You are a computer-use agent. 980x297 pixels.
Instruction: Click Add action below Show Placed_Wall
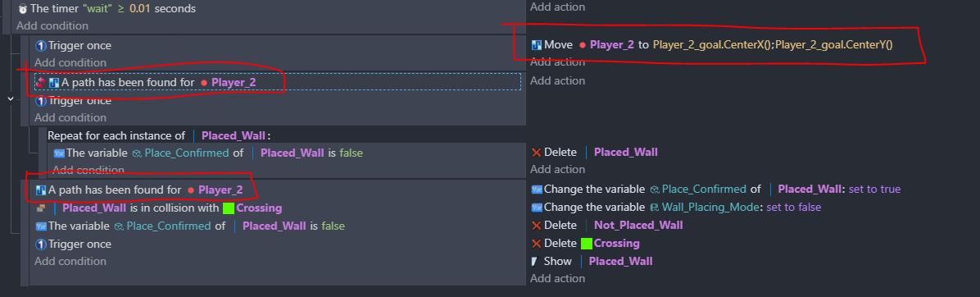(557, 278)
